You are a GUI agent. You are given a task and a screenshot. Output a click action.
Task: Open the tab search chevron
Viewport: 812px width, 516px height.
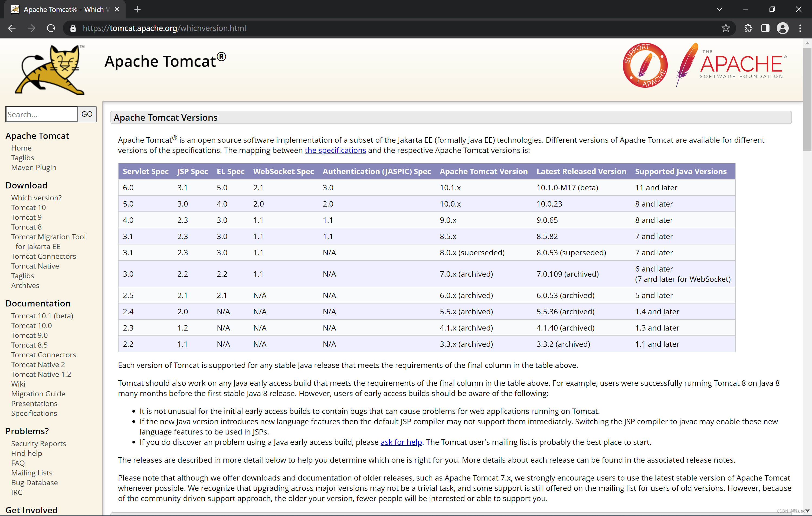tap(719, 9)
